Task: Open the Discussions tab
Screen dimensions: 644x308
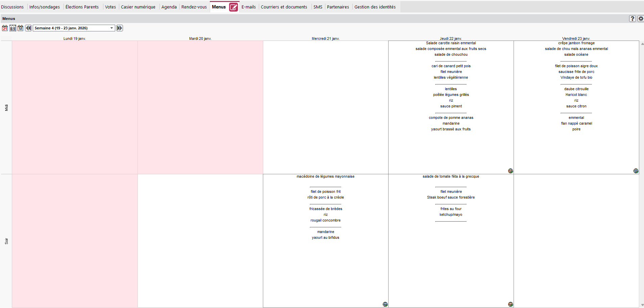Action: click(x=13, y=7)
